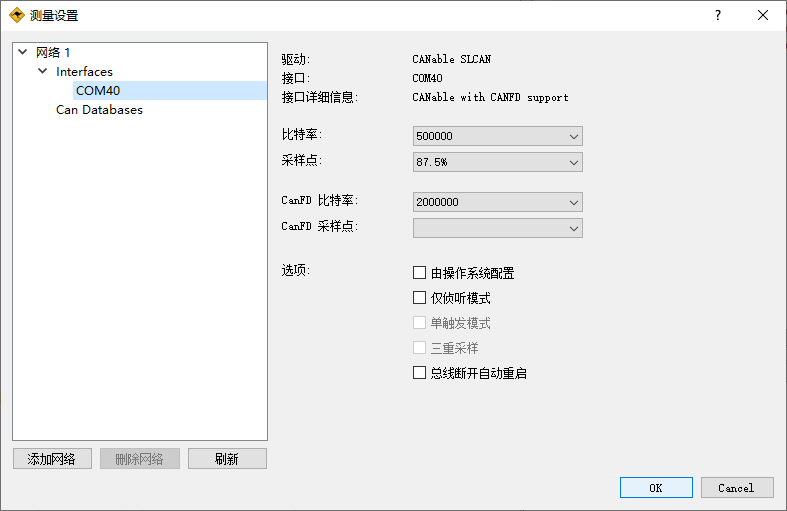Collapse the 网络 1 tree node
The width and height of the screenshot is (787, 511).
(23, 52)
